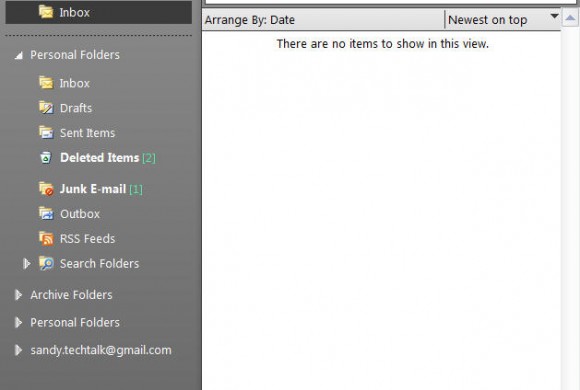Select the expanded Personal Folders heading
Screen dimensions: 580x390
click(75, 55)
